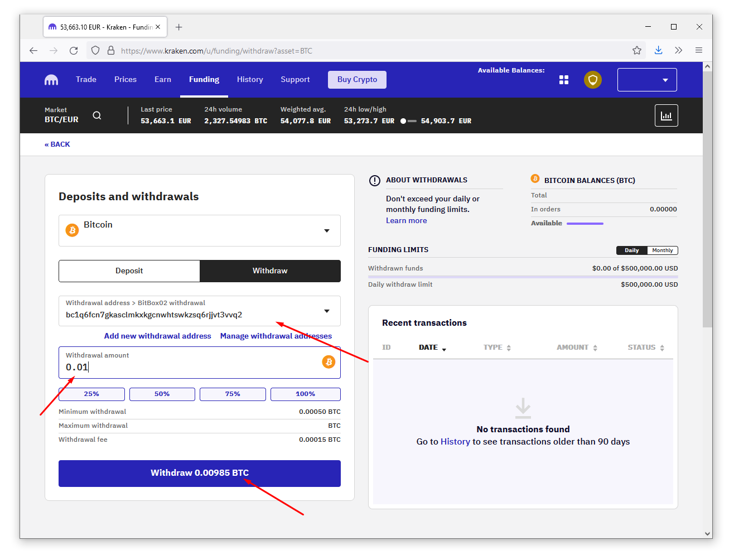Click Buy Crypto button
The height and width of the screenshot is (560, 734).
coord(358,80)
